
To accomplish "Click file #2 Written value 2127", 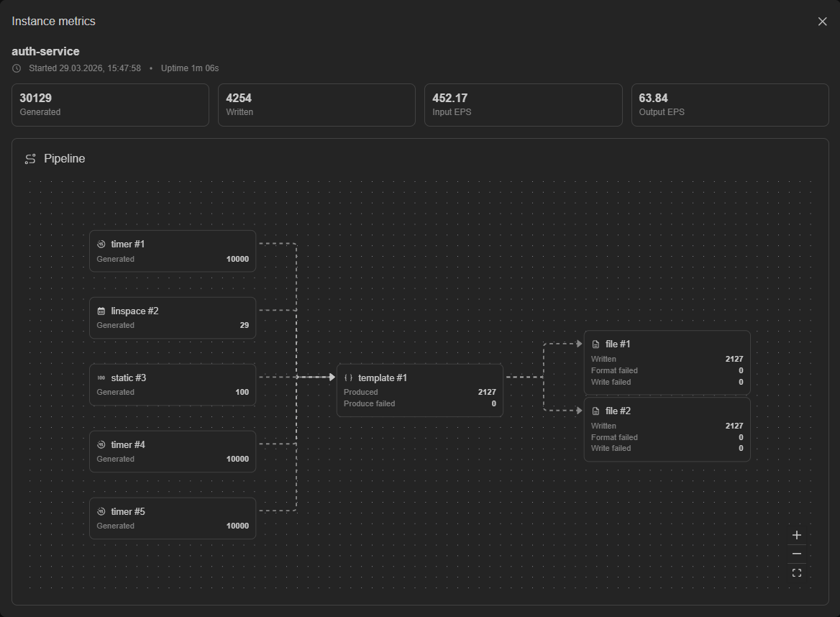I will click(734, 426).
